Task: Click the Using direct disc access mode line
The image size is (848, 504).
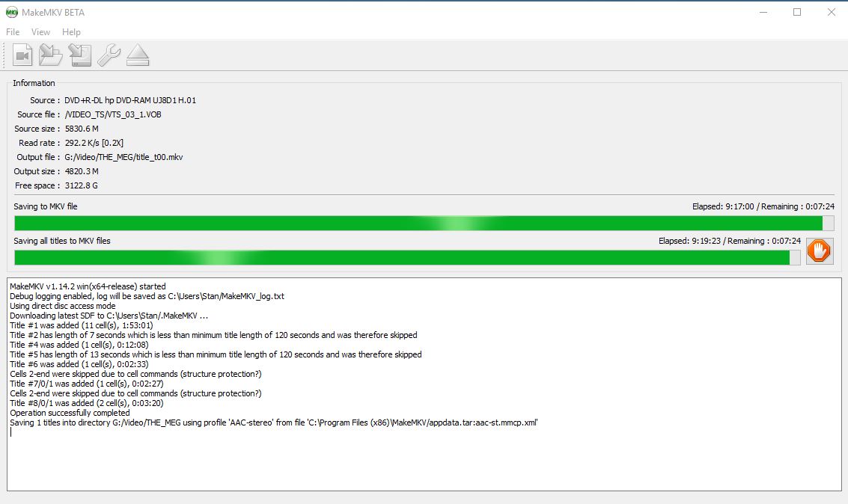Action: pyautogui.click(x=63, y=306)
